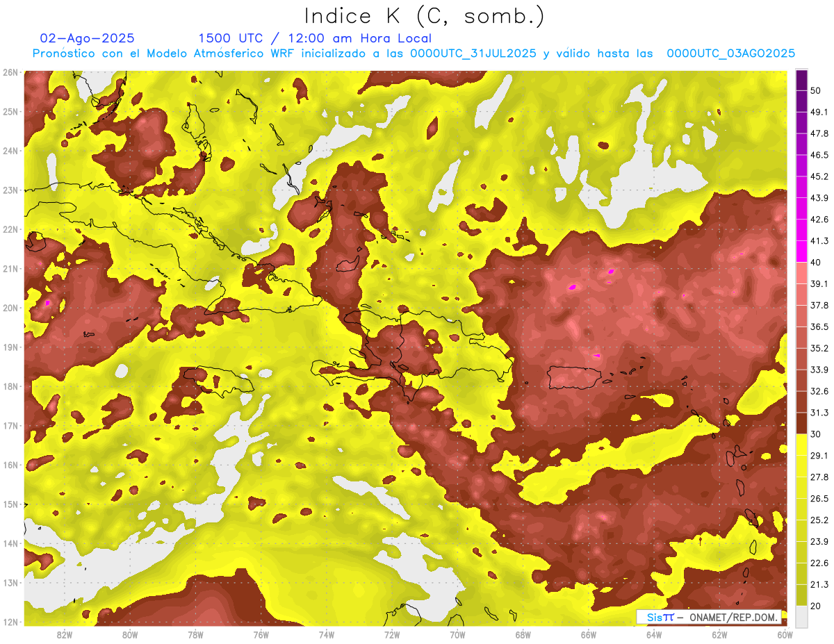Click the "60W" longitude label
The height and width of the screenshot is (644, 834).
point(785,635)
